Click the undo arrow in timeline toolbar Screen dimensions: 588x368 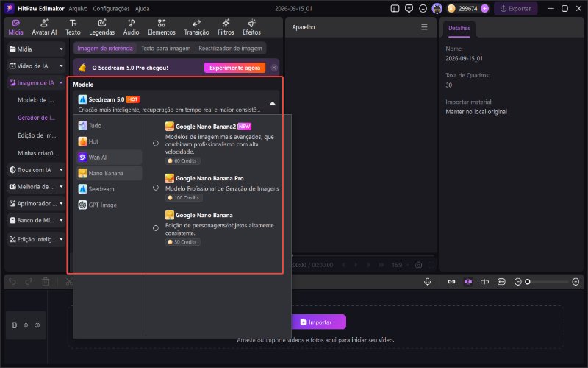point(12,282)
